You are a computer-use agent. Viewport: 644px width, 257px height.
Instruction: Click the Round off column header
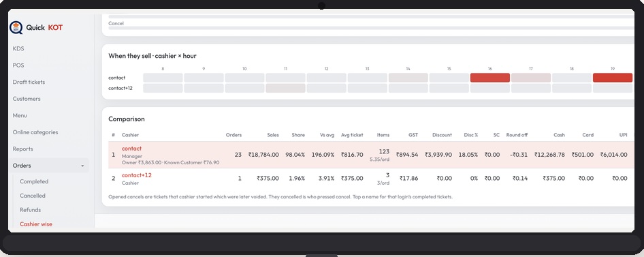point(517,135)
